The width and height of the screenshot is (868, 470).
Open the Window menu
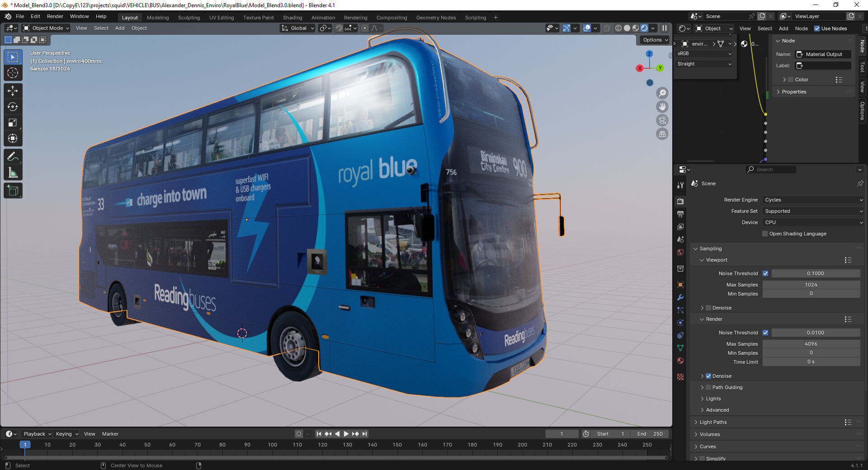point(79,16)
